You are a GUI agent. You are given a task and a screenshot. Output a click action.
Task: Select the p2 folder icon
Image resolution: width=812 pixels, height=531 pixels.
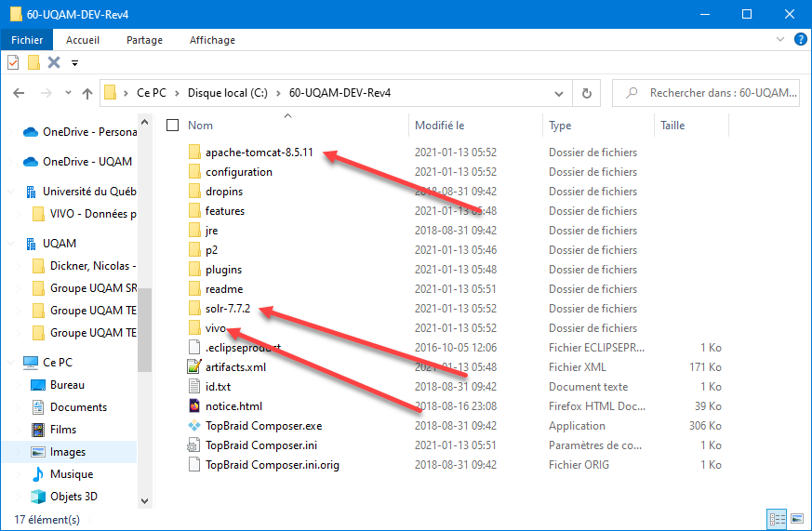click(x=194, y=250)
